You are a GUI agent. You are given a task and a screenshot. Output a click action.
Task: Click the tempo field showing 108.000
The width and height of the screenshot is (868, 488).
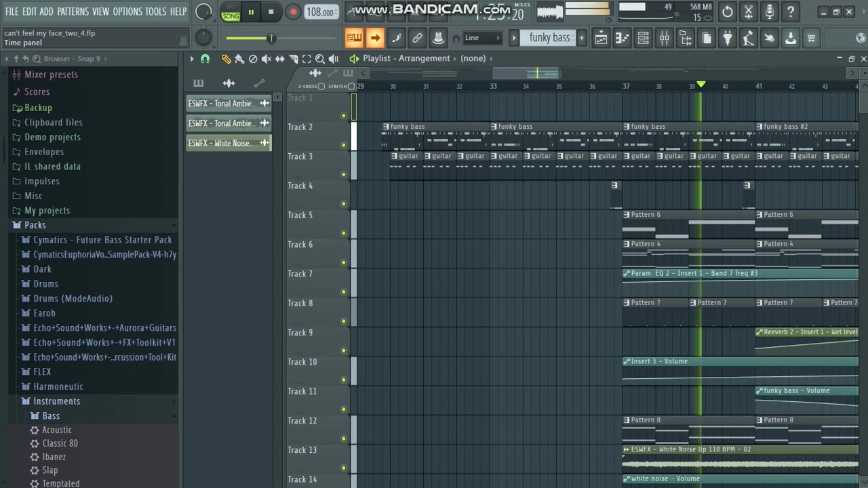pos(321,12)
